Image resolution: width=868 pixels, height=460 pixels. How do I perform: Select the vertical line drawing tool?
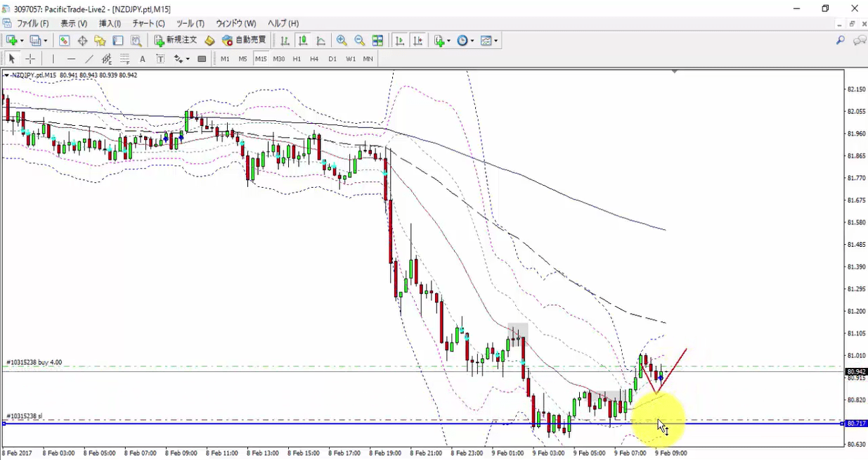tap(53, 58)
